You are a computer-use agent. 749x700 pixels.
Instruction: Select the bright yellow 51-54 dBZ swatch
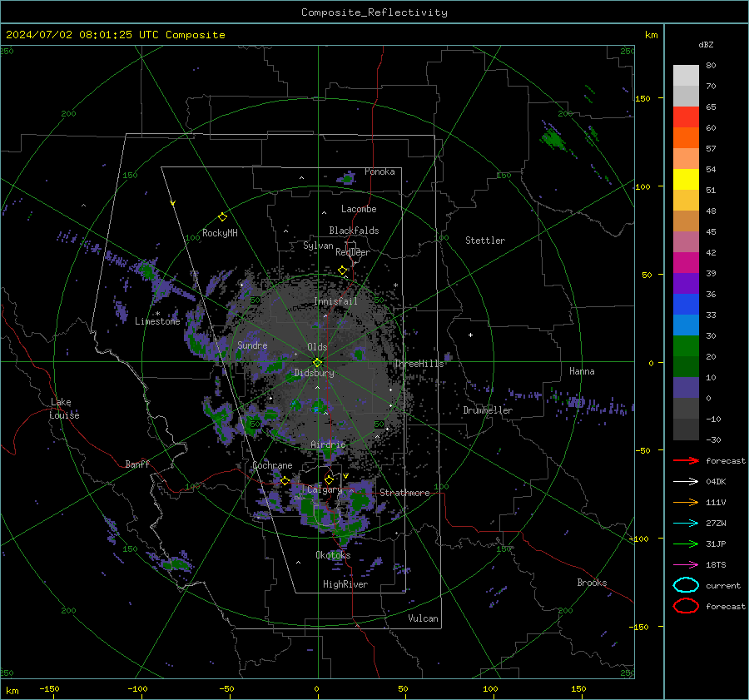coord(686,179)
